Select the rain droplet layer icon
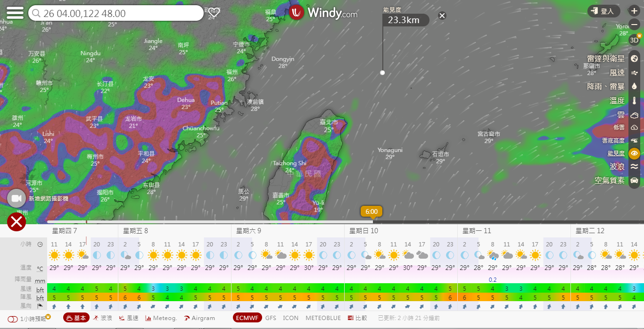 634,86
